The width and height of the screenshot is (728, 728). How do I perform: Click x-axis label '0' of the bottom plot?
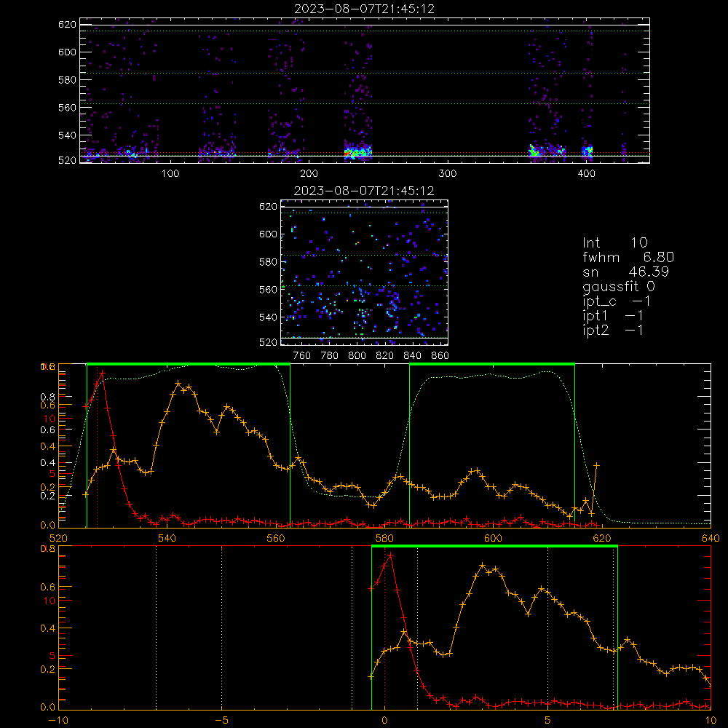click(384, 720)
